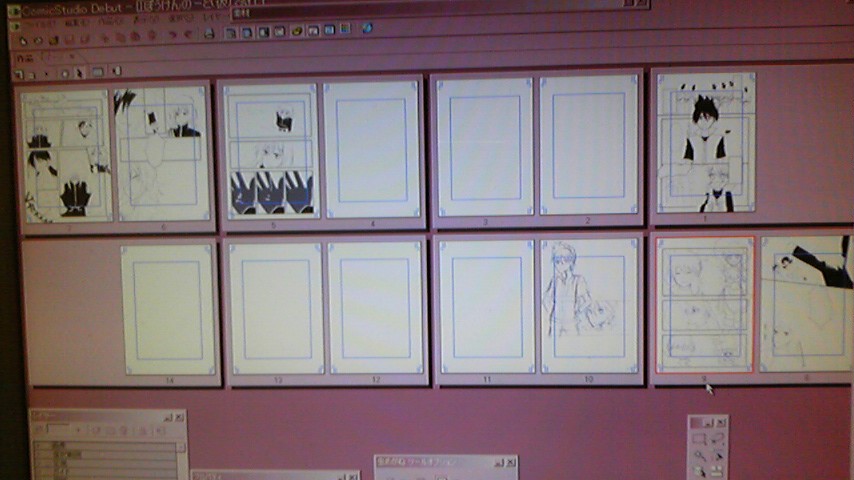Select the blank page 12 thumbnail
The width and height of the screenshot is (854, 480).
pos(375,308)
